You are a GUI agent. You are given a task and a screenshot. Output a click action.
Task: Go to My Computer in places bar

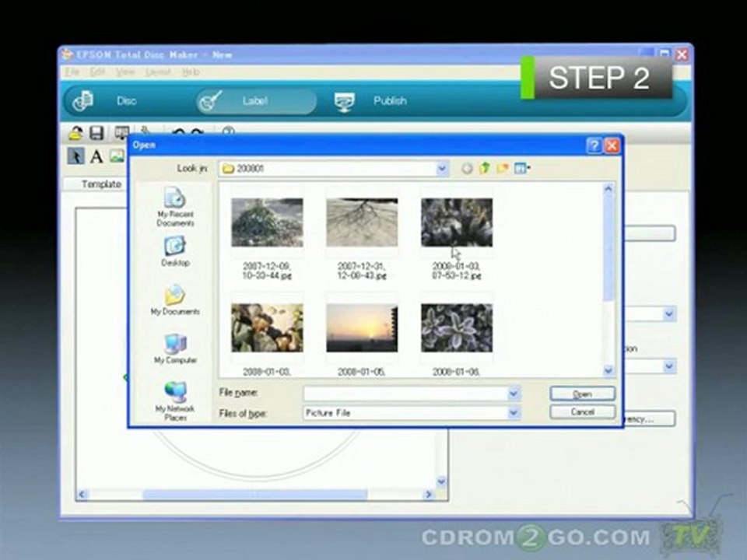[x=175, y=348]
